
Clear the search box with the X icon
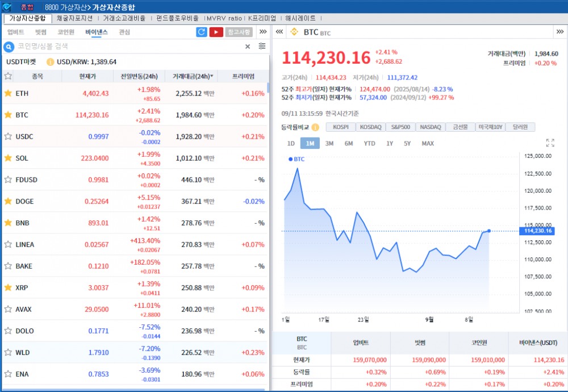pos(247,46)
